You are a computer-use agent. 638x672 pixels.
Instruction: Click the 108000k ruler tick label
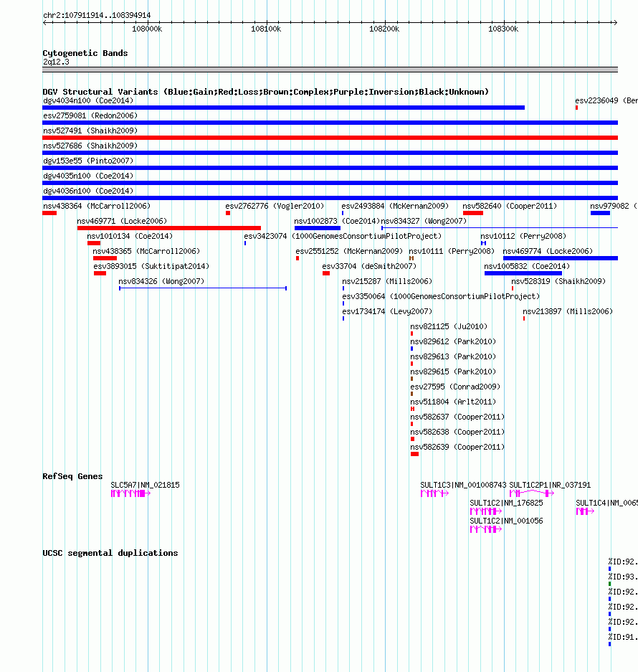click(147, 29)
